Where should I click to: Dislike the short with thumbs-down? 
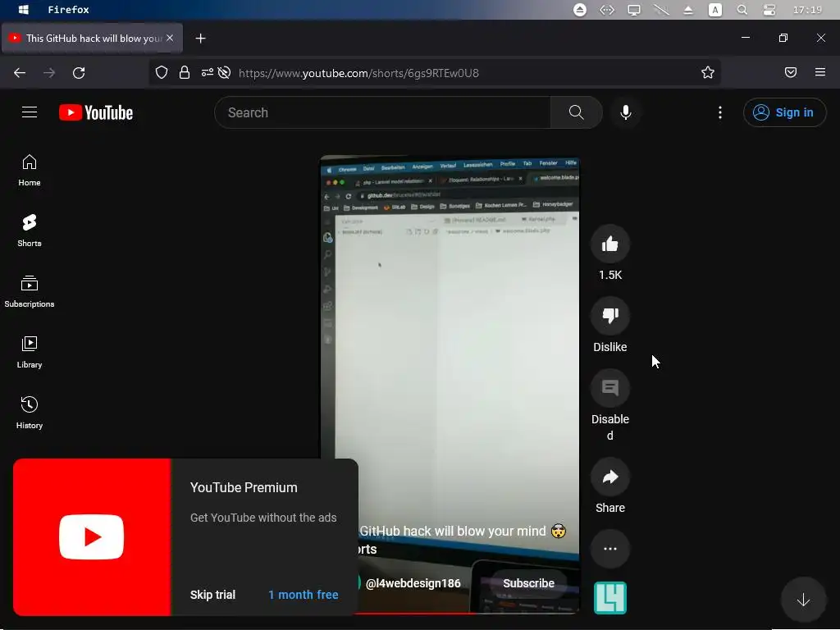(610, 316)
